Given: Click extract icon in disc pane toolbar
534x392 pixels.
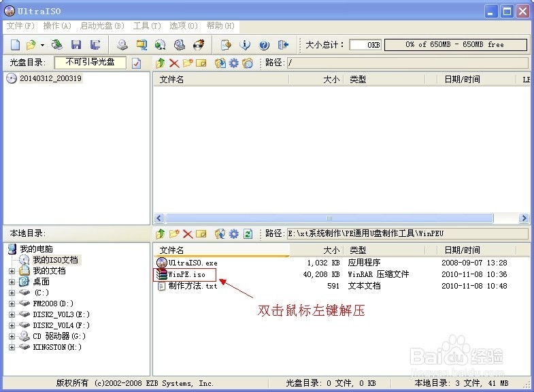Looking at the screenshot, I should pos(220,63).
